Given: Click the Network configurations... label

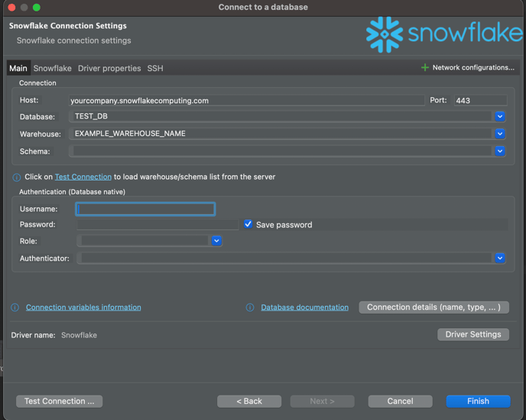Looking at the screenshot, I should (473, 67).
